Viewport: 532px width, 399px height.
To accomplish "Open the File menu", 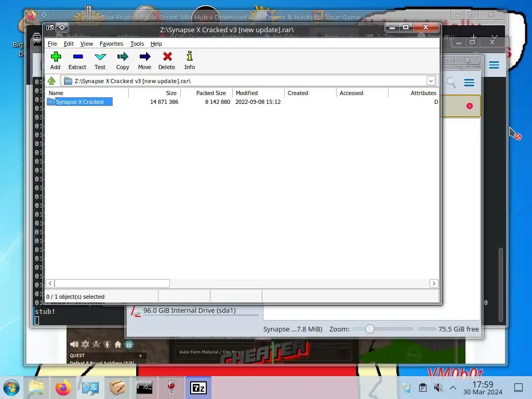I will pos(52,44).
